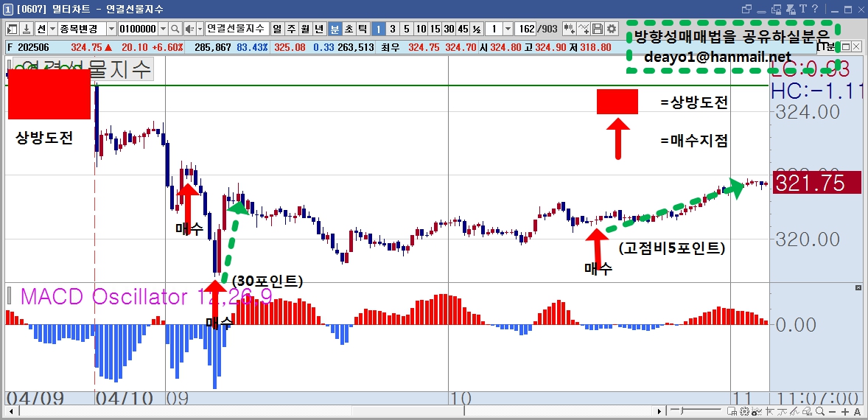
Task: Open the bottom toolbar gear settings icon
Action: coord(744,411)
